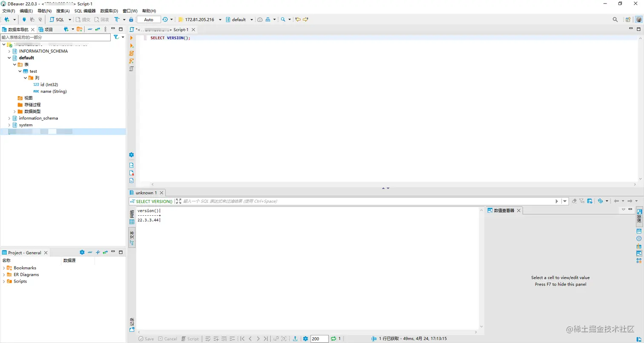The width and height of the screenshot is (644, 343).
Task: Click the connect plug icon in main toolbar
Action: [24, 20]
